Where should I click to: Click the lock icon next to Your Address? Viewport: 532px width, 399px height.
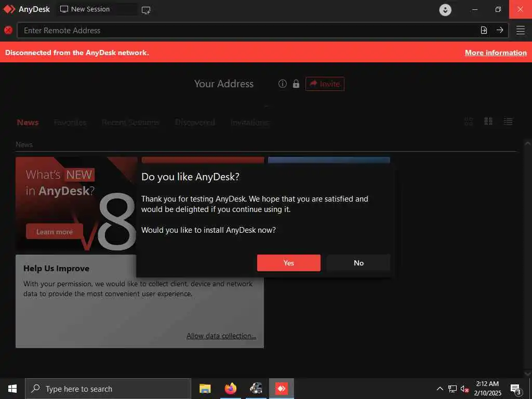(x=296, y=84)
